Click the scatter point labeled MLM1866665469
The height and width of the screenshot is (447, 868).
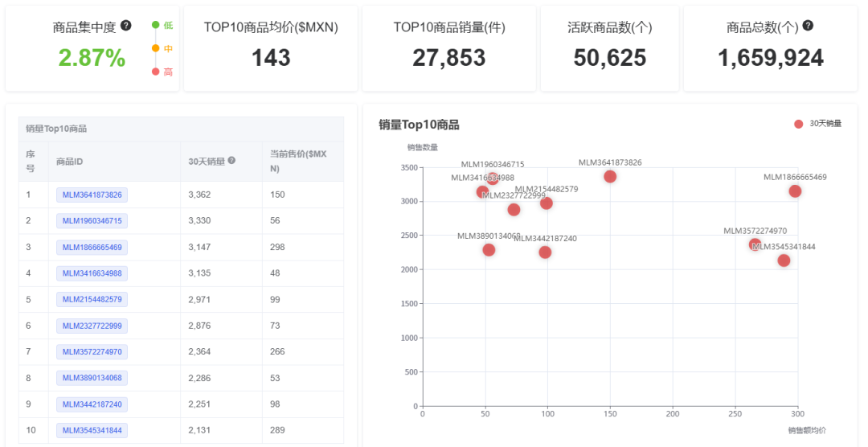click(x=795, y=191)
